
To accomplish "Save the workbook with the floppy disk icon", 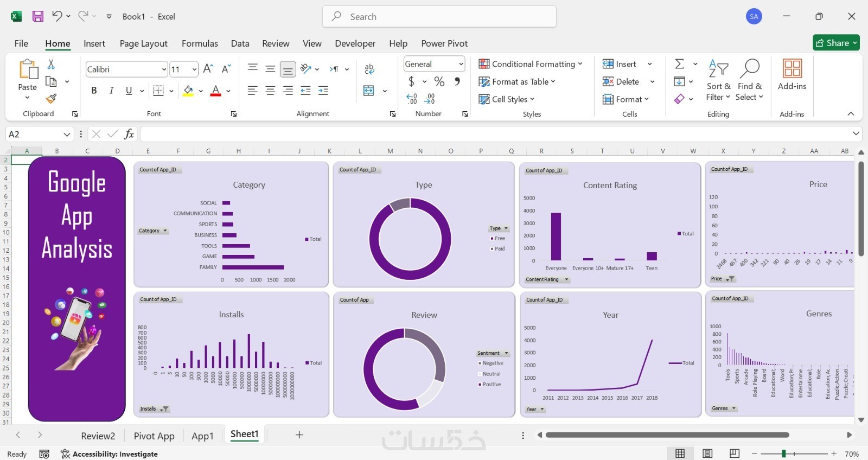I will pyautogui.click(x=38, y=16).
